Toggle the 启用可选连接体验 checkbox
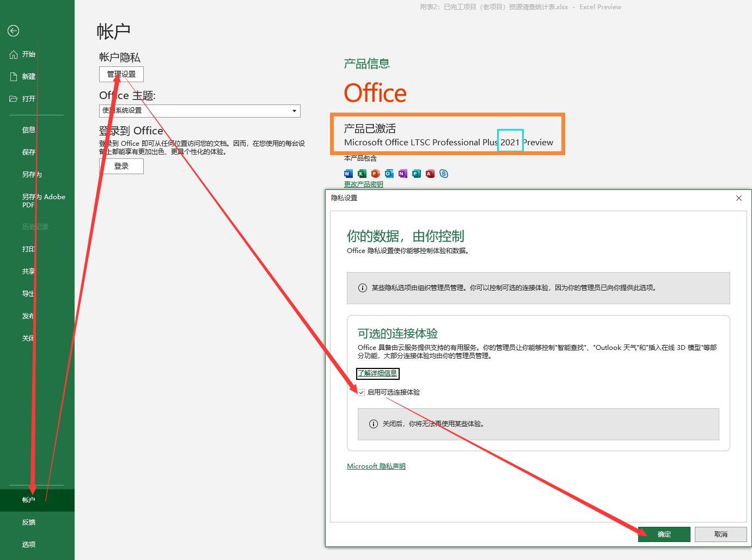Viewport: 752px width, 560px height. (361, 392)
